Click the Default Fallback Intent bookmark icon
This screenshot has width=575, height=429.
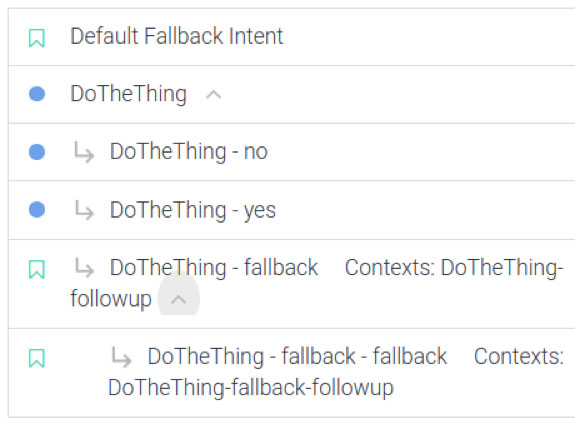point(37,38)
